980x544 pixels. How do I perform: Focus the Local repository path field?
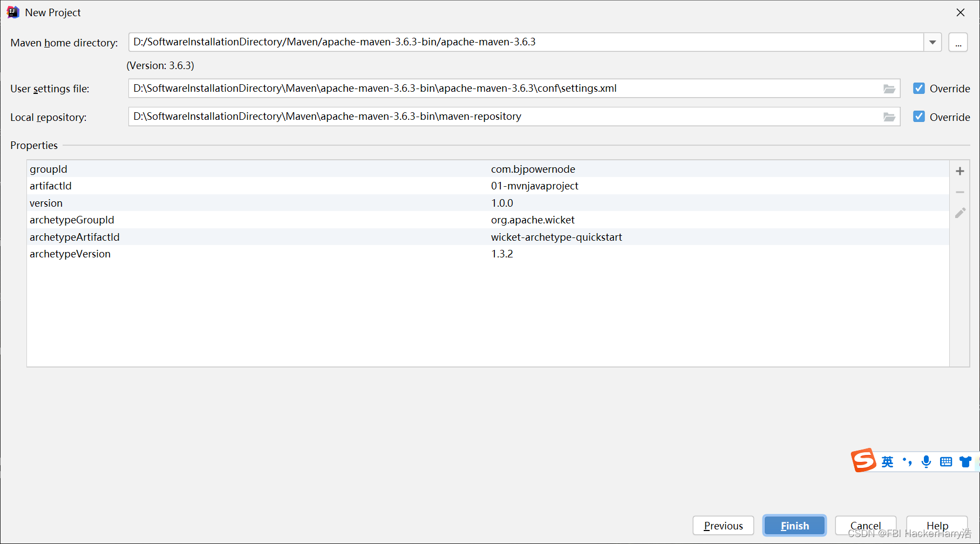[x=514, y=117]
